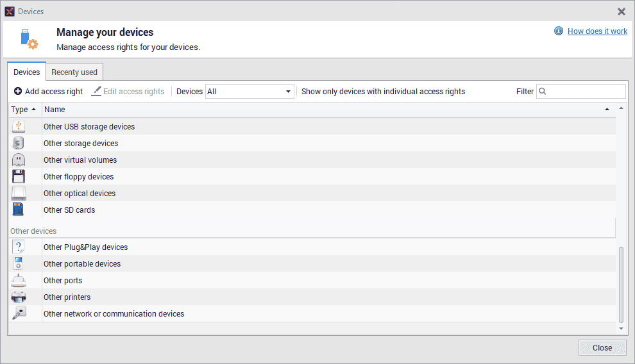Select the Other printers icon
This screenshot has height=364, width=635.
(19, 297)
